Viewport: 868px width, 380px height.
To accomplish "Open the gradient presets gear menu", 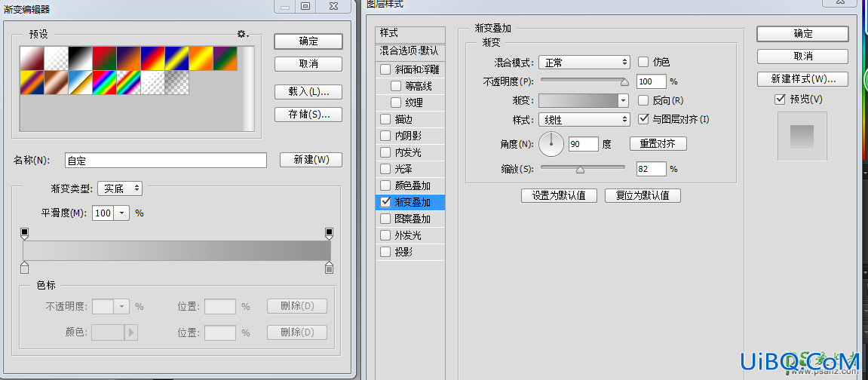I will tap(243, 34).
